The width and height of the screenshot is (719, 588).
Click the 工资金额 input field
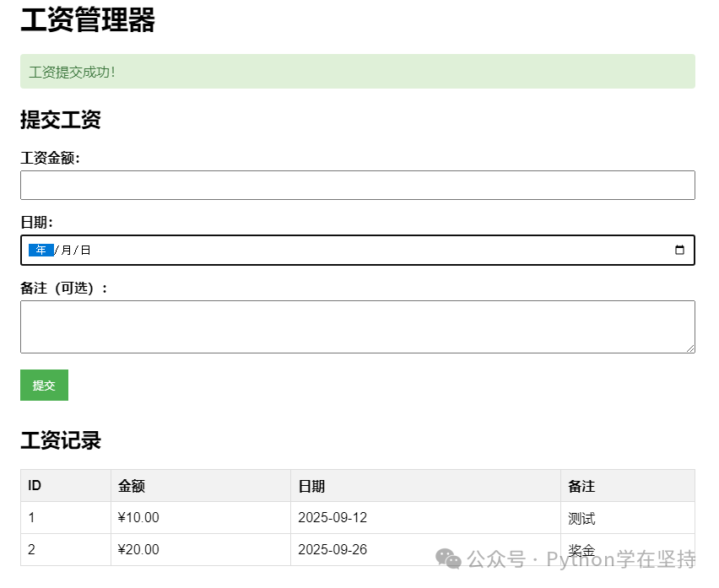(358, 185)
